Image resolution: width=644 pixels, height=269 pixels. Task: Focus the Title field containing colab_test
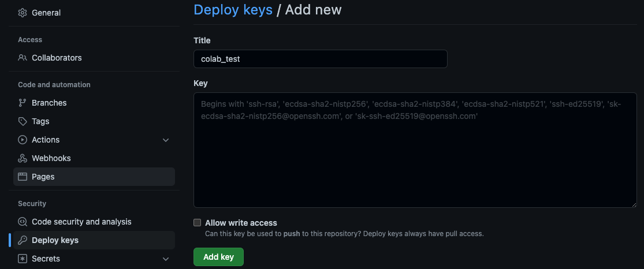coord(320,59)
